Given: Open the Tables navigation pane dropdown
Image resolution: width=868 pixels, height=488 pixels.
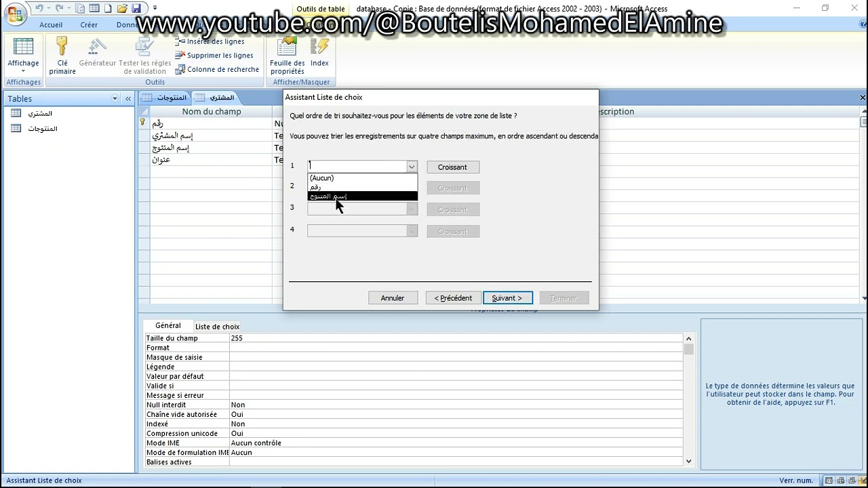Looking at the screenshot, I should pyautogui.click(x=115, y=98).
